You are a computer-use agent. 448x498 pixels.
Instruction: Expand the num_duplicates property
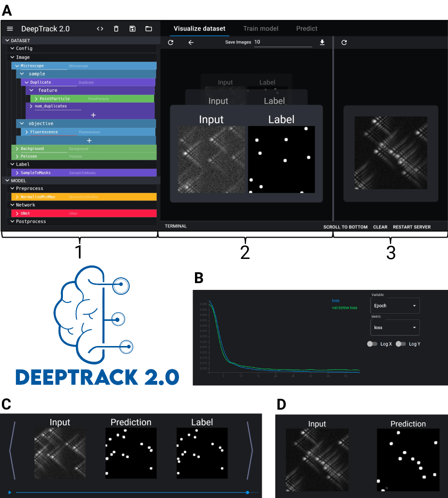[31, 106]
